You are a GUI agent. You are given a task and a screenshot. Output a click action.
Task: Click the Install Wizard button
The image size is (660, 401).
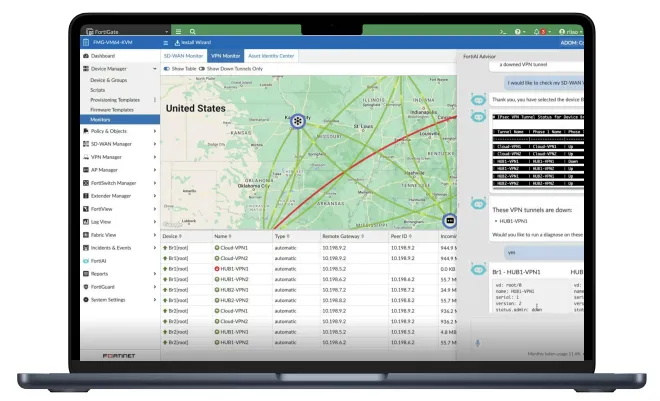coord(193,42)
